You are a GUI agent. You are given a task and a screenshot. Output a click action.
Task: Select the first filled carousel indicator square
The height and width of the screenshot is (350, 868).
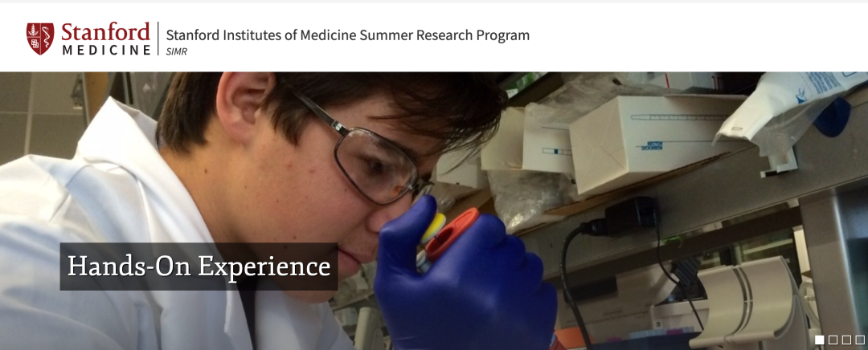point(820,340)
